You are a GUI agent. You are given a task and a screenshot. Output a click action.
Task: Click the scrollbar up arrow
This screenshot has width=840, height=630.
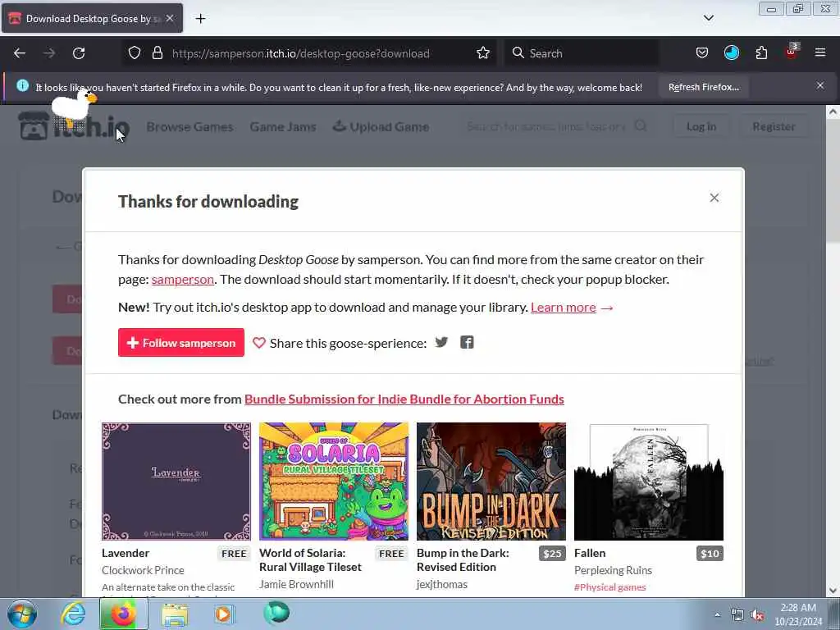(833, 112)
